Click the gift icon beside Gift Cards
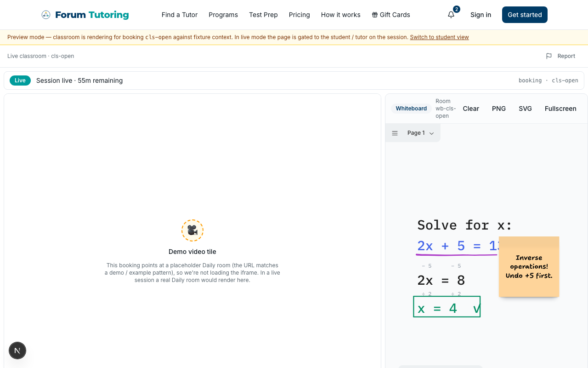The width and height of the screenshot is (588, 368). pos(375,15)
